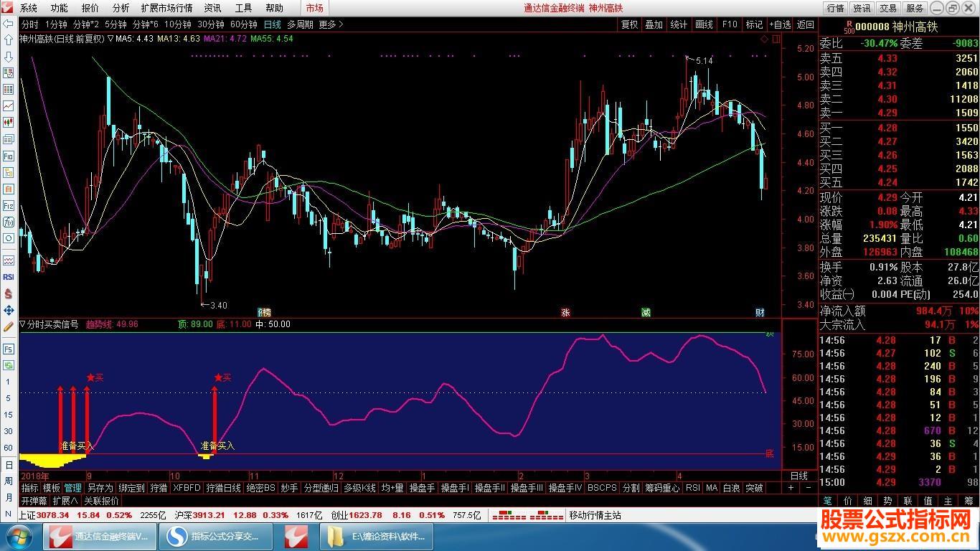Click the down arrow icon in left sidebar
This screenshot has width=980, height=551.
tap(9, 56)
